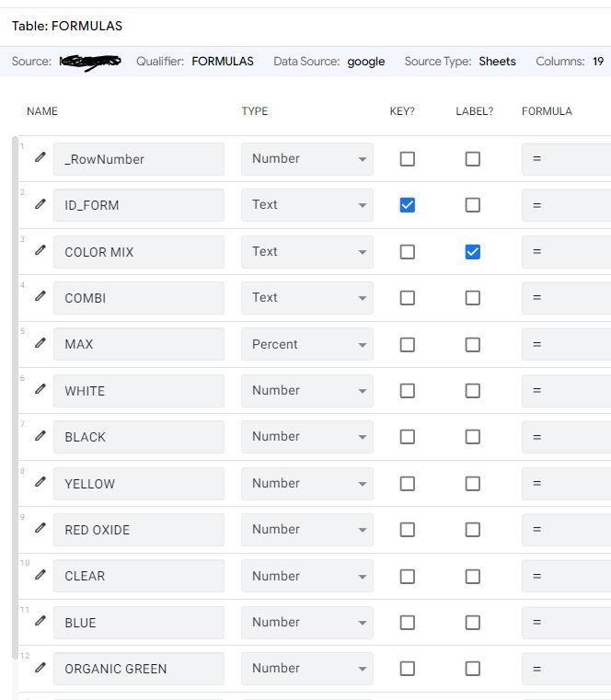Expand type selector for COMBI
Screen dimensions: 611x700
point(307,298)
